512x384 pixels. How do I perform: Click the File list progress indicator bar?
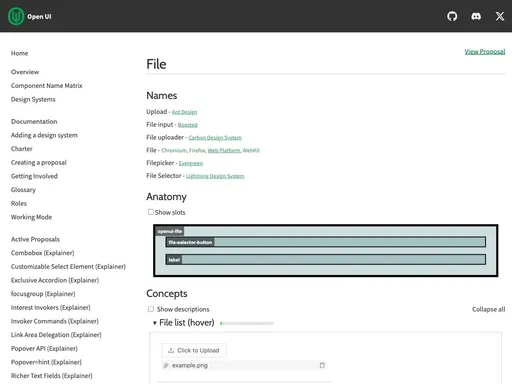[247, 323]
